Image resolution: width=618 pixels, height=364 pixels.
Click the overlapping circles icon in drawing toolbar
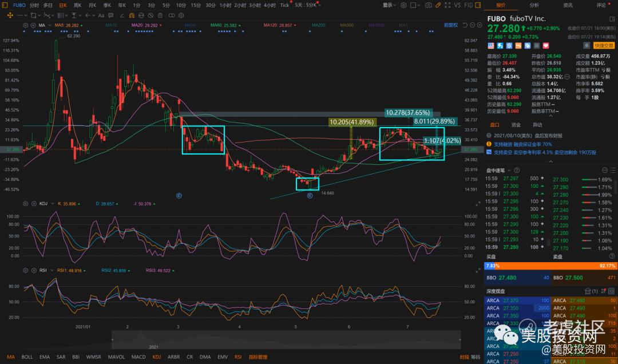(x=172, y=15)
